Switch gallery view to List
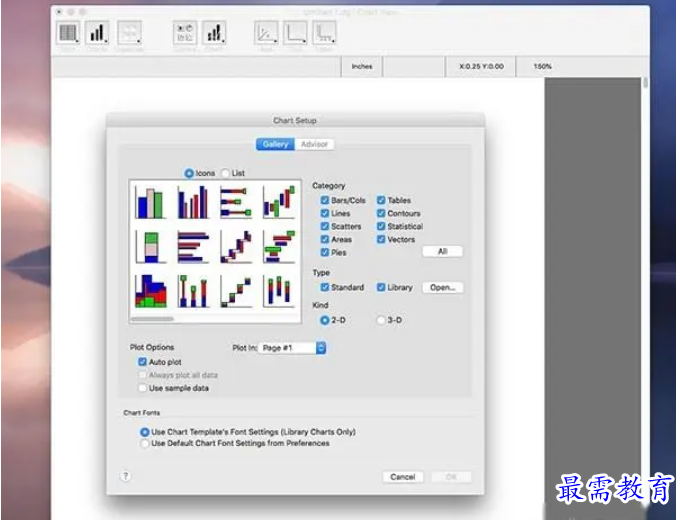The height and width of the screenshot is (520, 680). pyautogui.click(x=225, y=173)
